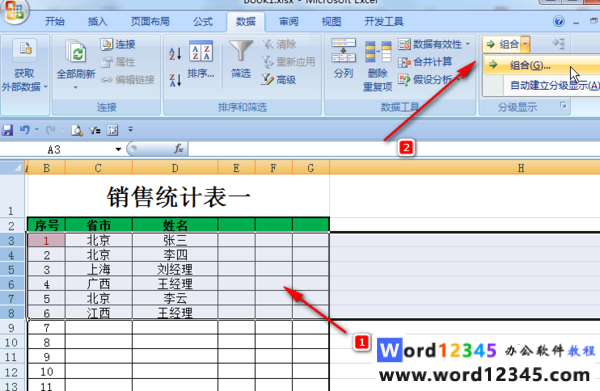Select the 数据 ribbon tab
The width and height of the screenshot is (600, 391).
click(x=246, y=21)
